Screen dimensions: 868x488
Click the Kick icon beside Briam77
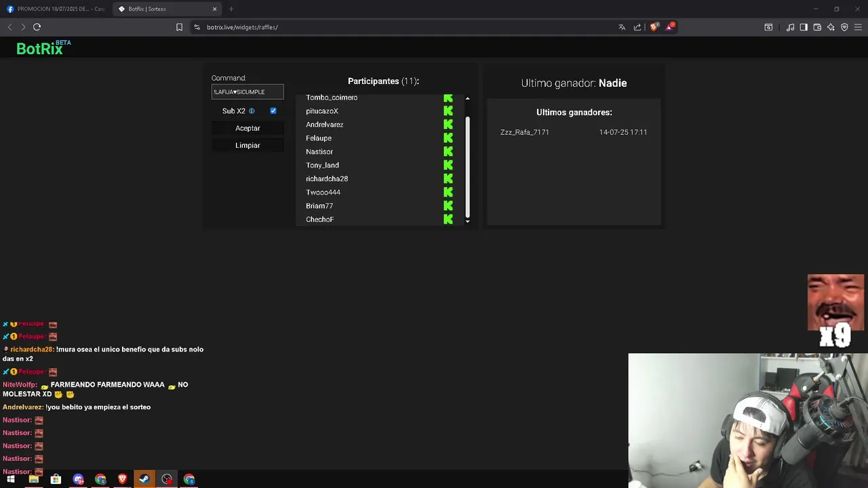(448, 206)
